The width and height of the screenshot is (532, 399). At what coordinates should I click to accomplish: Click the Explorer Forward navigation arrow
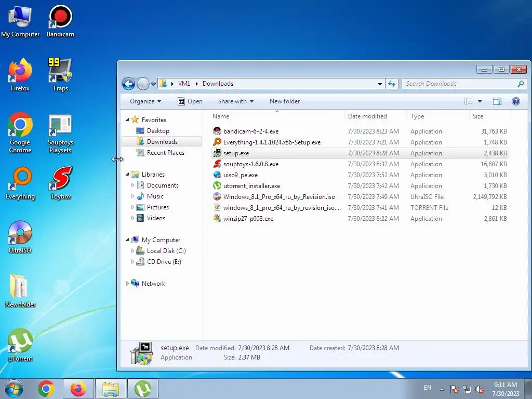pyautogui.click(x=143, y=84)
